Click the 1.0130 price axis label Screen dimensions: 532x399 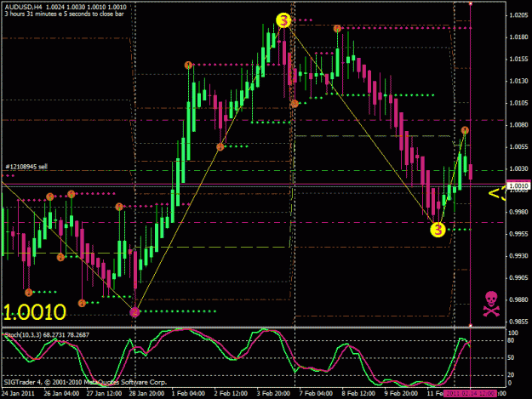518,81
